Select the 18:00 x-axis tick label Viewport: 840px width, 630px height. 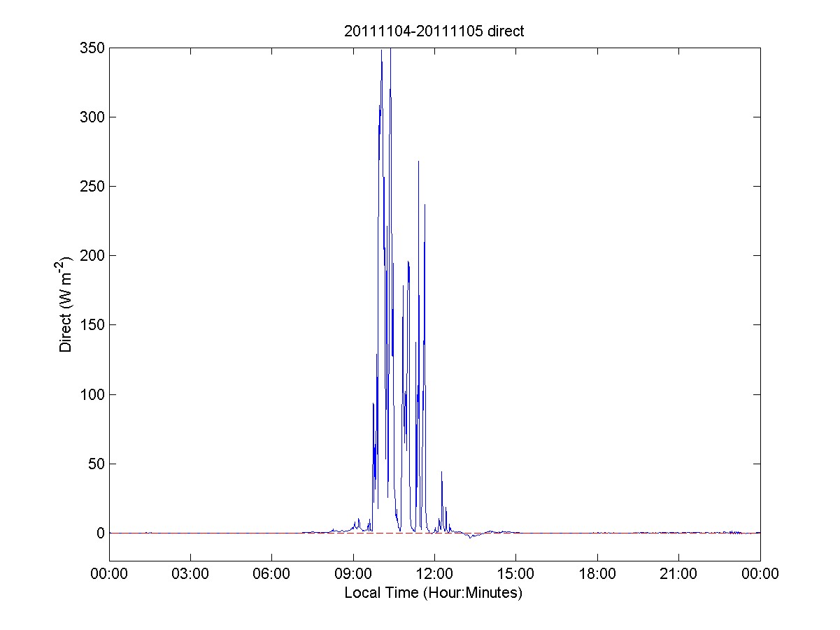coord(597,575)
